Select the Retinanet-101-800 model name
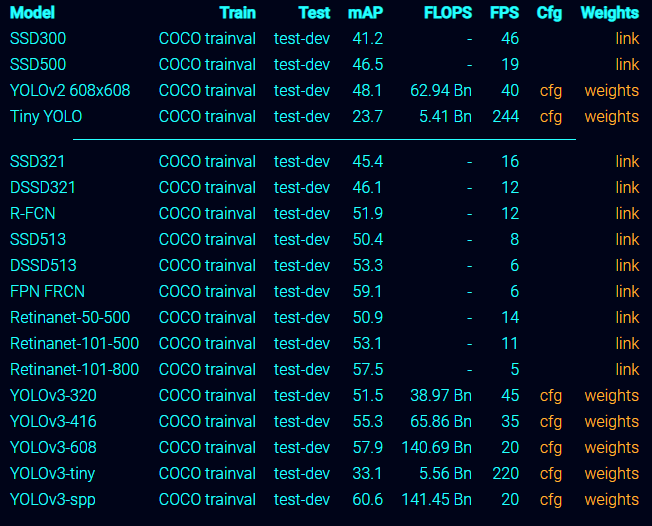This screenshot has height=526, width=652. coord(74,369)
